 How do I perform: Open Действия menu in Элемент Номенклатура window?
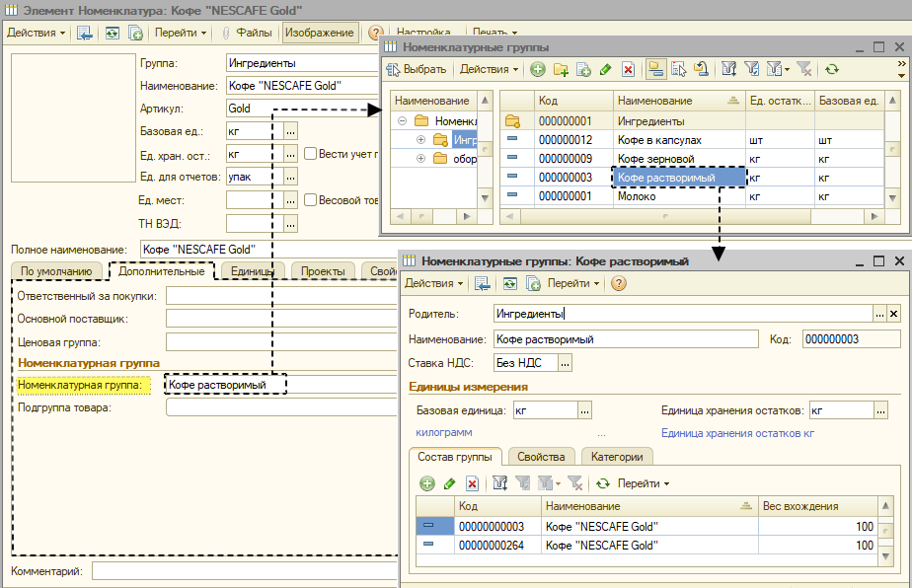click(37, 34)
